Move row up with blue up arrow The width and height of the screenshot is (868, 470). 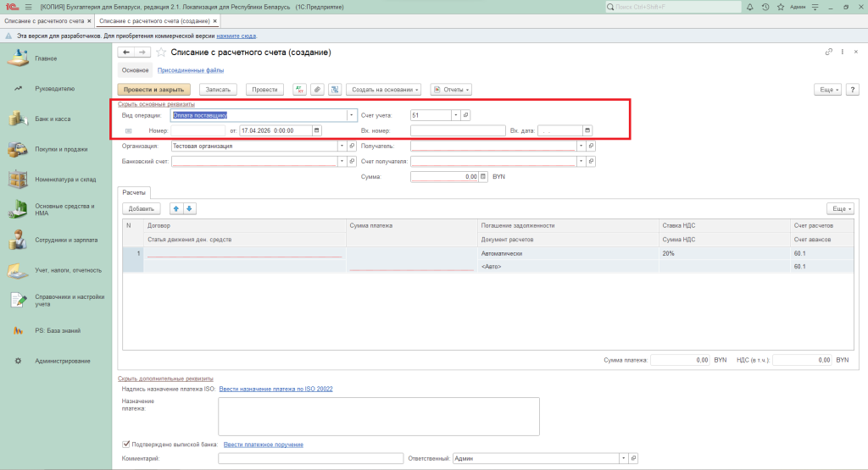[176, 208]
